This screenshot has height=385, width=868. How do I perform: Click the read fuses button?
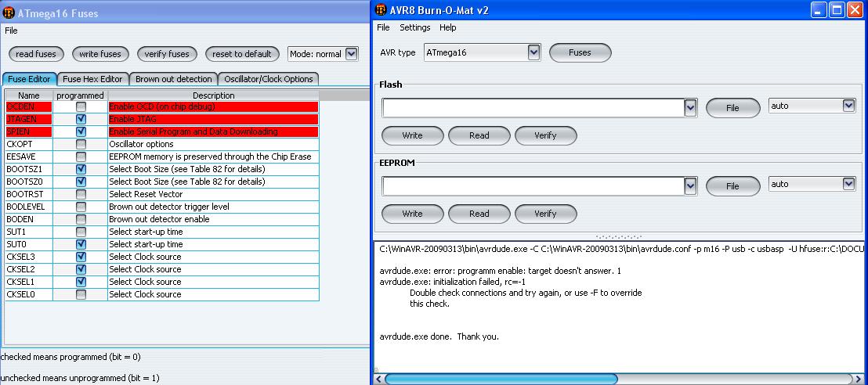tap(36, 54)
